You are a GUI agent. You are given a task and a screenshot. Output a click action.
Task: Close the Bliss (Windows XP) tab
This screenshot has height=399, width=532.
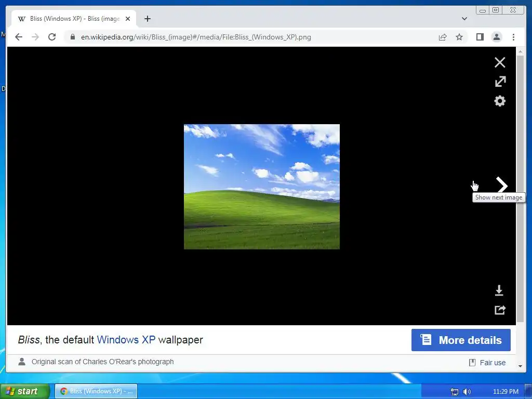pos(128,19)
